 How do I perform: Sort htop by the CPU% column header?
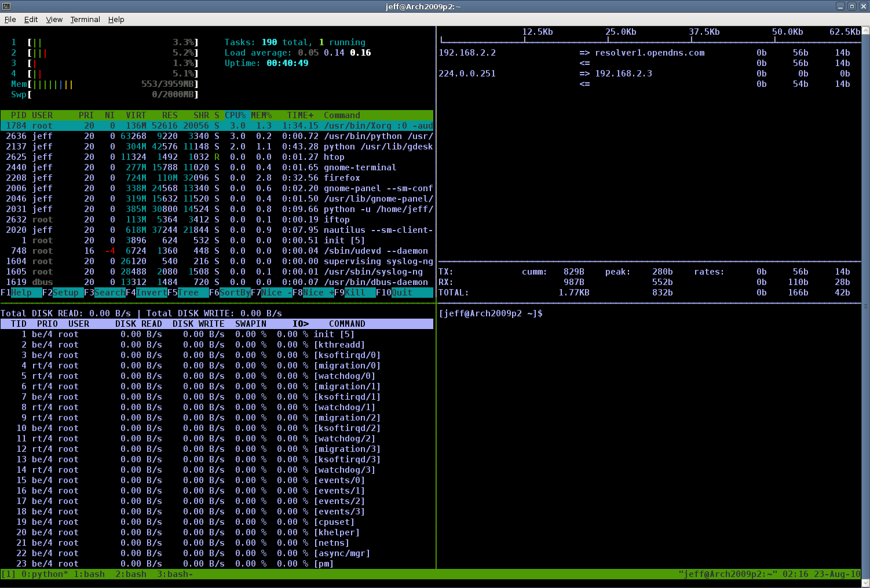235,115
